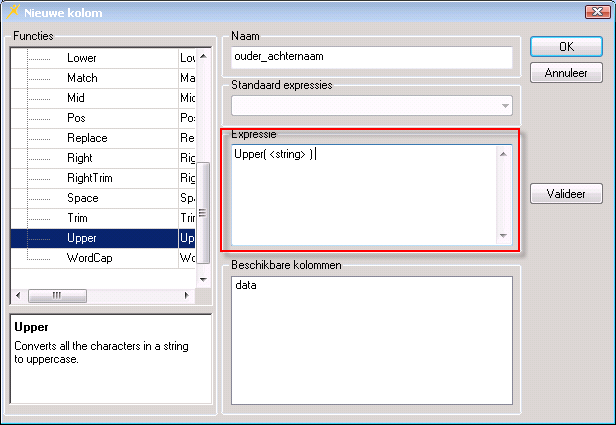Choose the Mid function
616x425 pixels.
pos(76,98)
